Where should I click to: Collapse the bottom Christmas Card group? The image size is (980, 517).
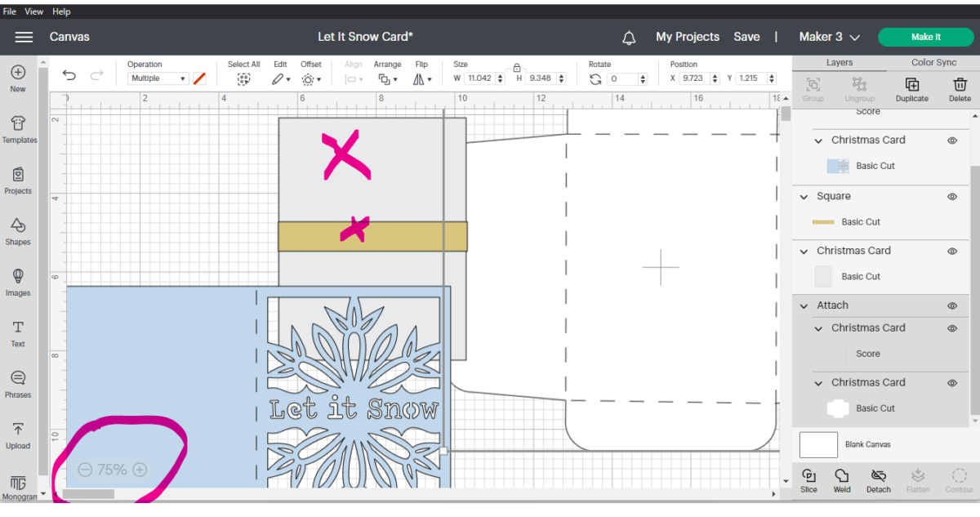click(x=819, y=383)
